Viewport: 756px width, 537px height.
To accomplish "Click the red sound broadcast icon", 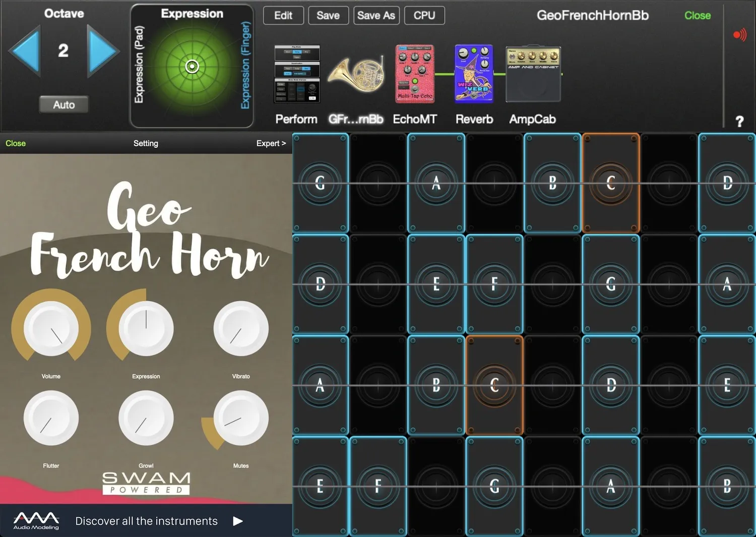I will coord(739,35).
